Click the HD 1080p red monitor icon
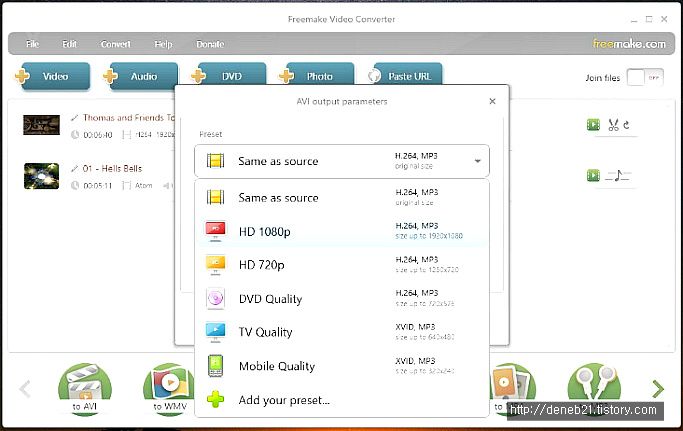This screenshot has height=431, width=683. coord(216,231)
